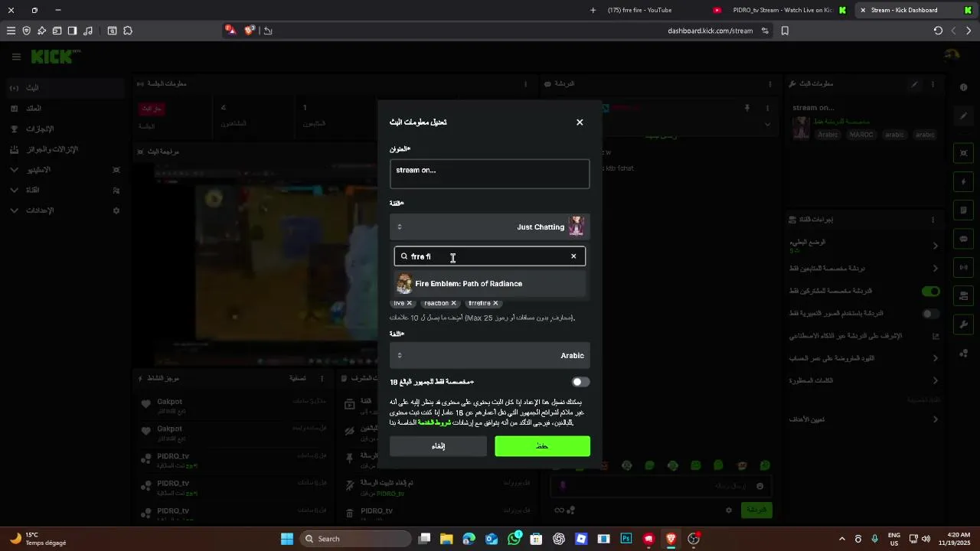The image size is (980, 551).
Task: Clear the category search field
Action: click(x=573, y=256)
